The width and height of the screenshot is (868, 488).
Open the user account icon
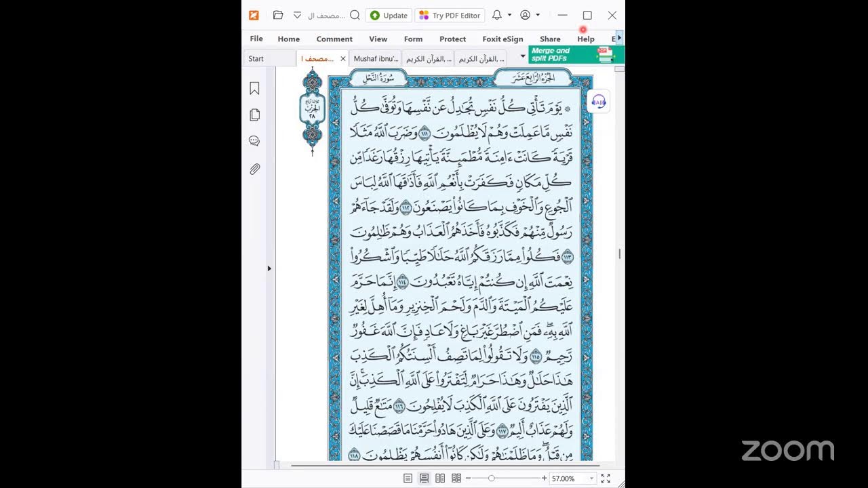tap(525, 15)
